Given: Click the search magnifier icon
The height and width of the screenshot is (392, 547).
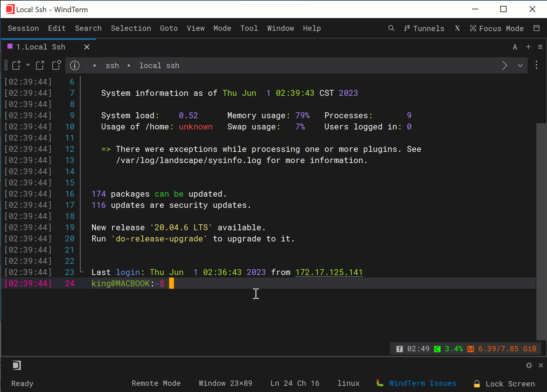Looking at the screenshot, I should click(391, 28).
